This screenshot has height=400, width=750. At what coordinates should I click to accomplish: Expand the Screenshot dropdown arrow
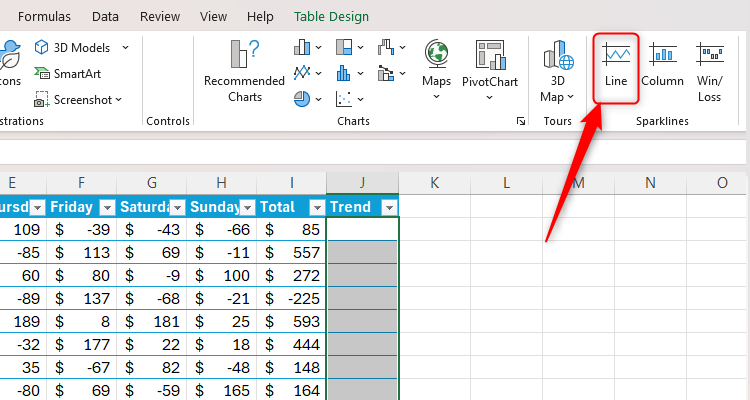point(118,100)
